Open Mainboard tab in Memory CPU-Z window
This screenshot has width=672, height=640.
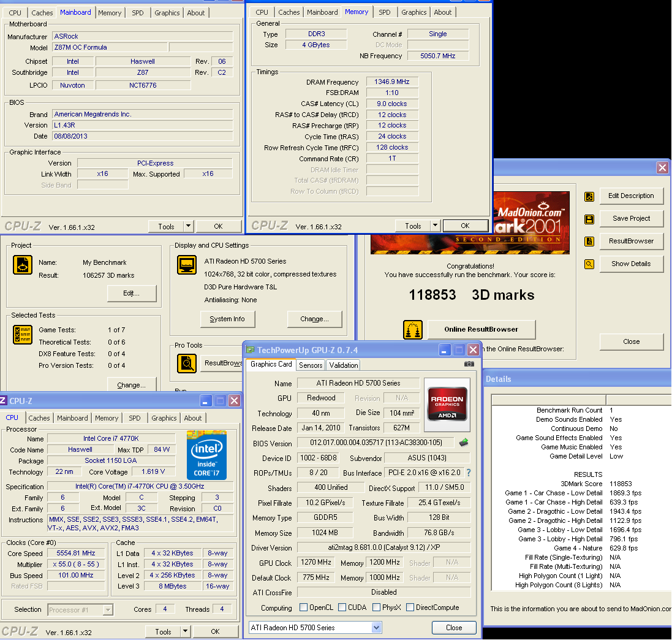(x=322, y=12)
